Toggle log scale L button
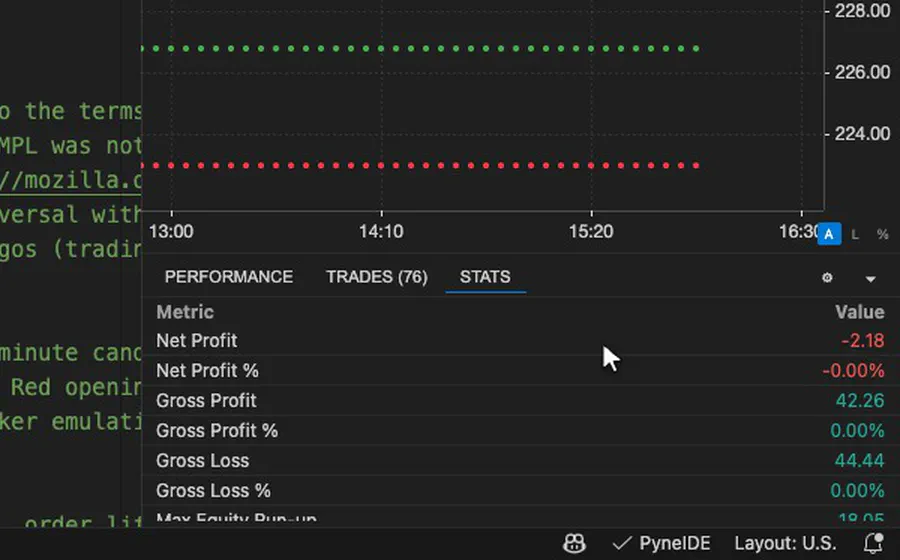Screen dimensions: 900x560 click(855, 234)
